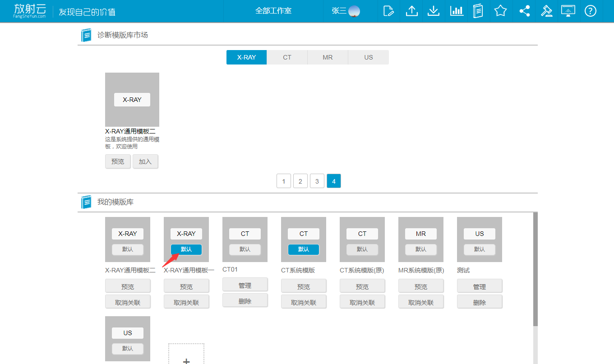The height and width of the screenshot is (364, 614).
Task: Click the edit report icon in header
Action: (388, 11)
